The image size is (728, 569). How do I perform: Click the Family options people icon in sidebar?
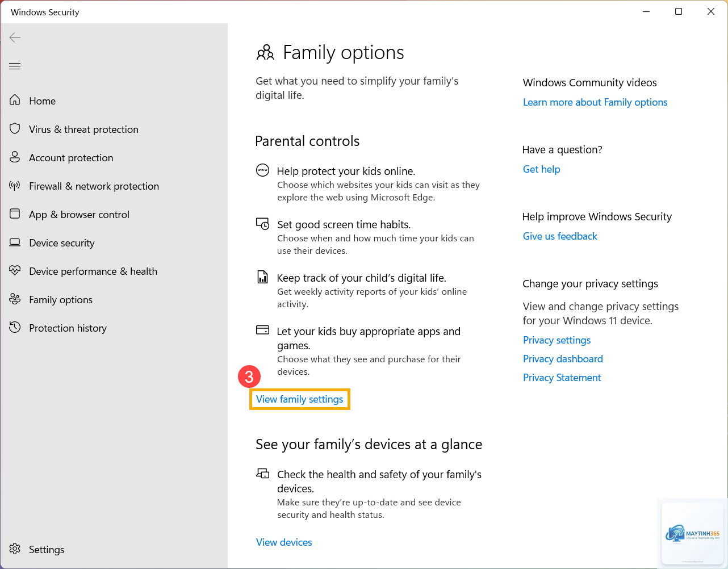coord(15,299)
